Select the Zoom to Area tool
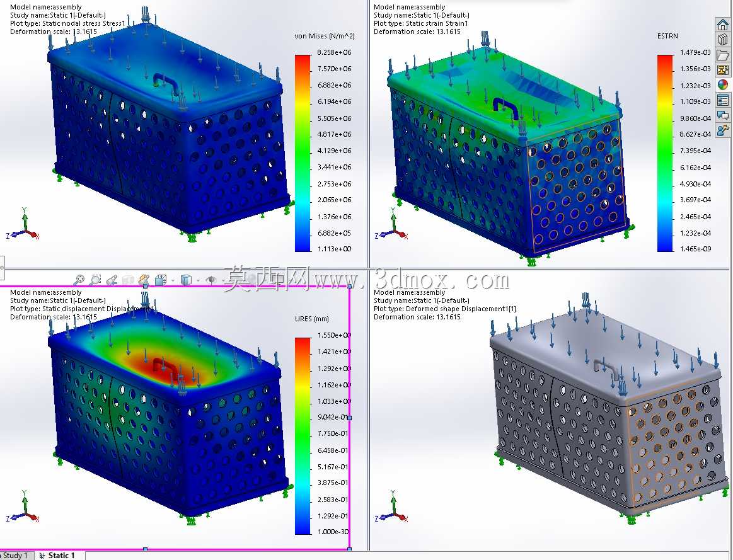The width and height of the screenshot is (733, 560). point(95,280)
